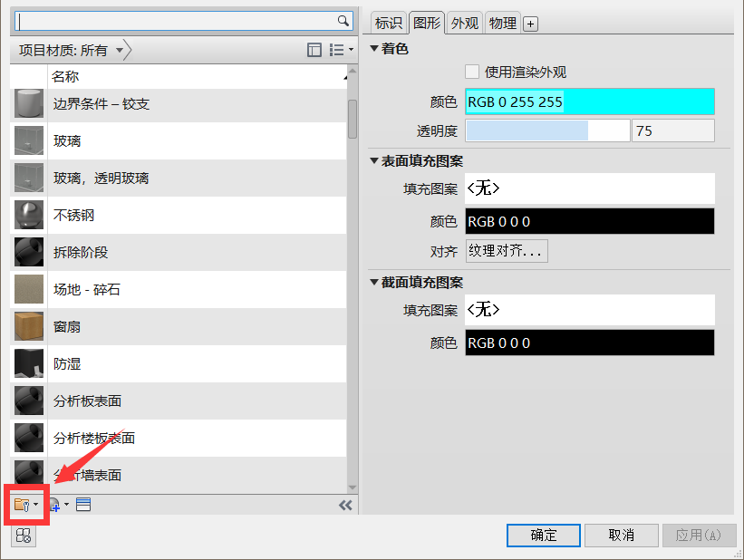The height and width of the screenshot is (560, 744).
Task: Select the 玻璃 material in the list
Action: [68, 140]
